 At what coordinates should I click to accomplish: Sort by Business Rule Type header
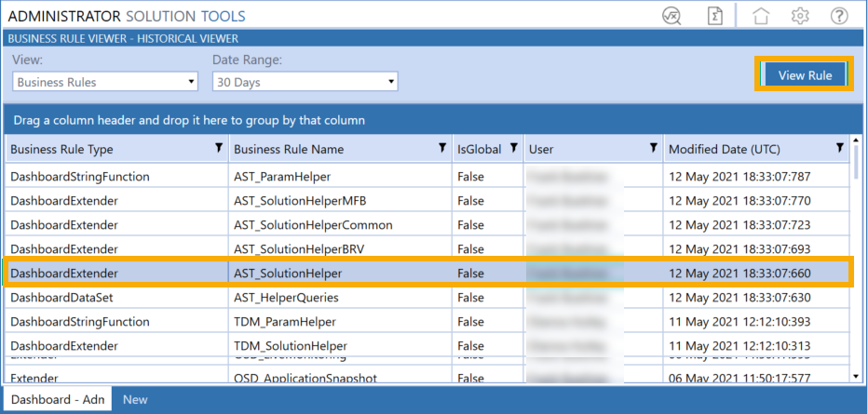click(61, 149)
